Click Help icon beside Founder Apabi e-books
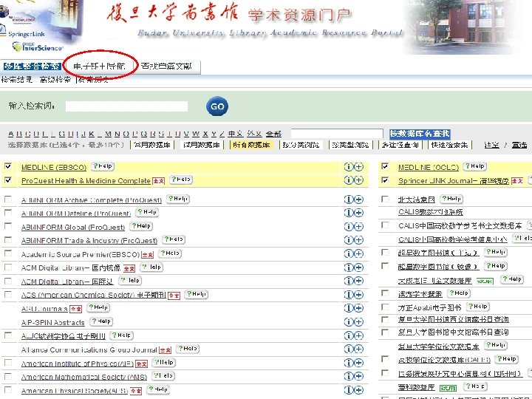This screenshot has height=399, width=532. click(x=478, y=307)
